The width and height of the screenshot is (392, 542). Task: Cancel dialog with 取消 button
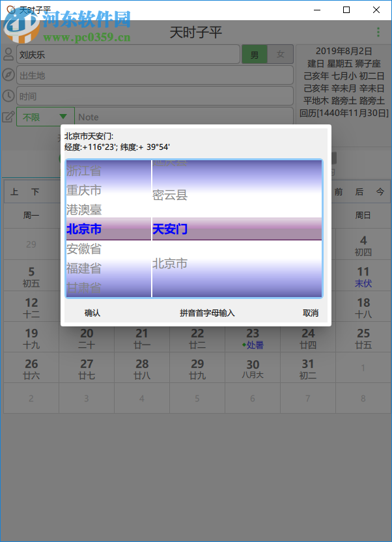click(x=311, y=313)
